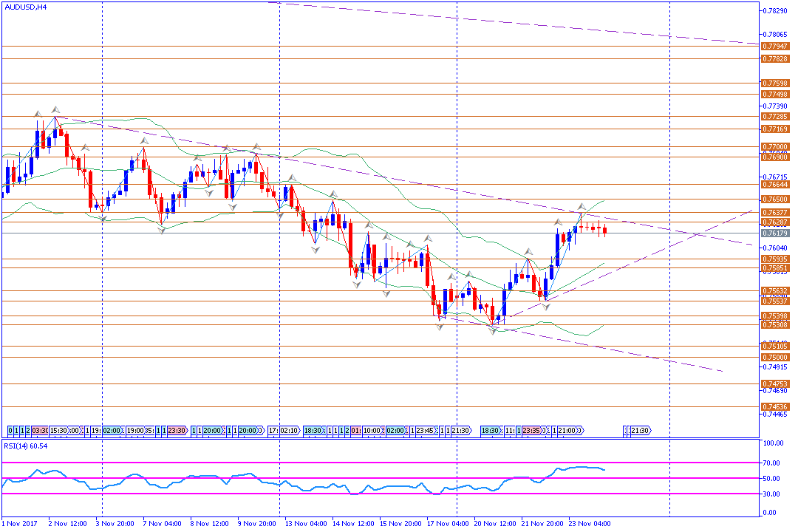Image resolution: width=798 pixels, height=532 pixels.
Task: Click the 0.74915 price axis value
Action: tap(776, 367)
